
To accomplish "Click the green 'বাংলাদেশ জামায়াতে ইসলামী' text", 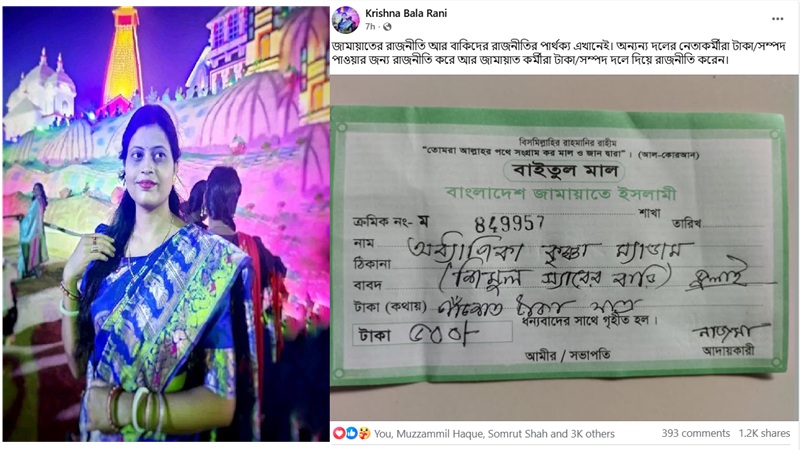I will (x=561, y=194).
